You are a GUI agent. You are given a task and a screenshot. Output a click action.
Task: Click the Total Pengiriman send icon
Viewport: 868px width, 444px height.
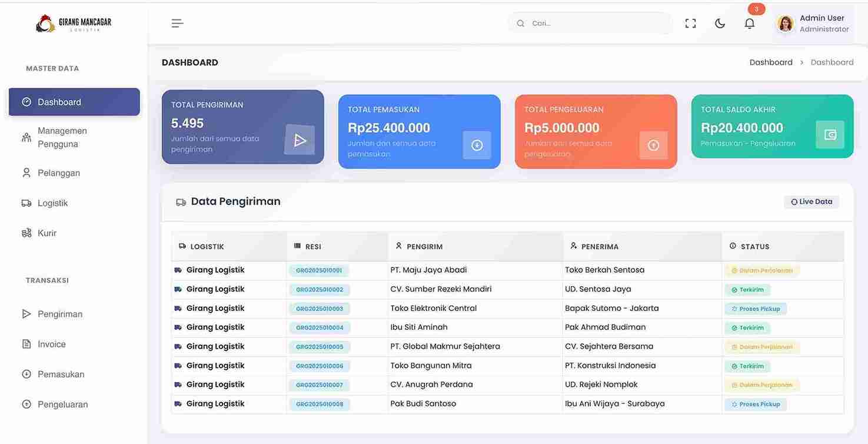click(x=300, y=140)
